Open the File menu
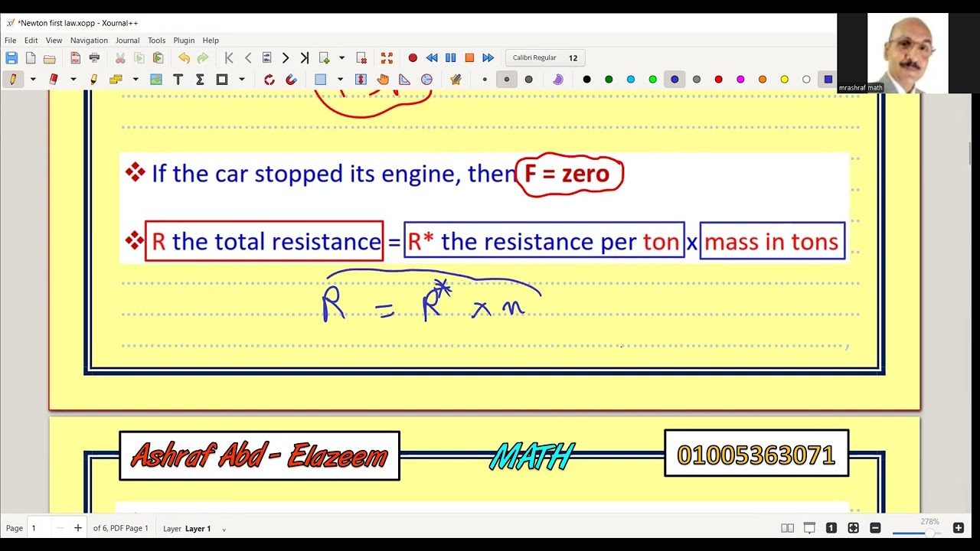The width and height of the screenshot is (980, 551). pos(10,41)
